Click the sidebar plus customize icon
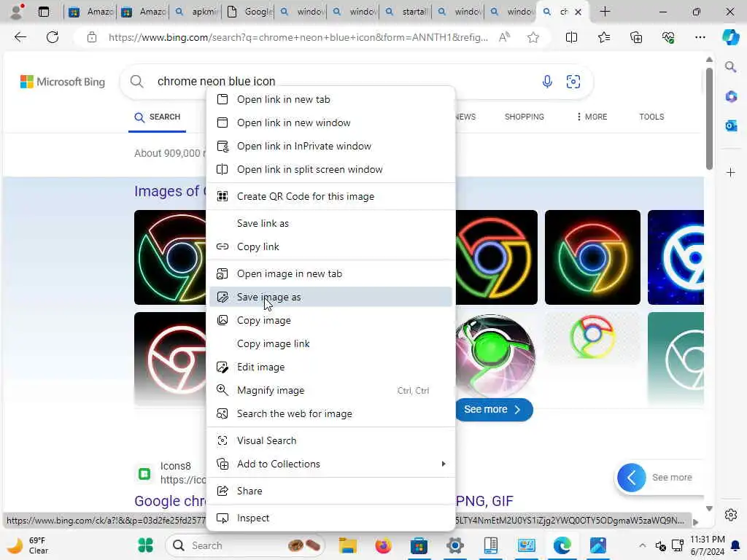 [x=731, y=172]
